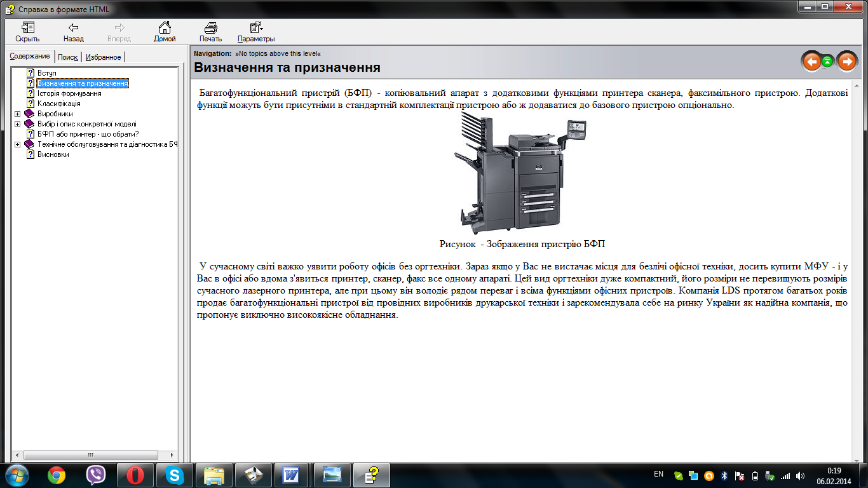Select Визначення та призначення topic

(x=83, y=83)
